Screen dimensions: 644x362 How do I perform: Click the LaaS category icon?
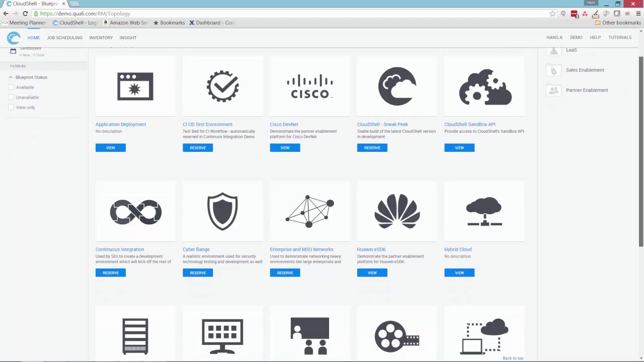click(x=554, y=50)
